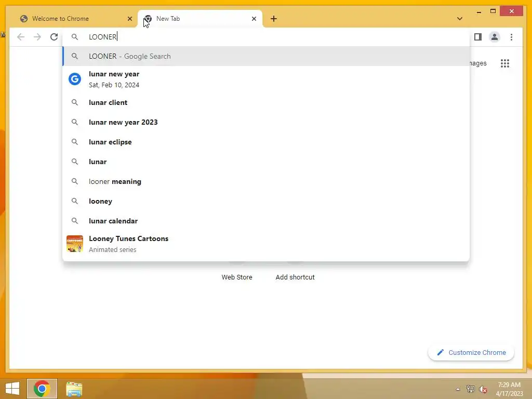The image size is (532, 399).
Task: Open the taskbar clock and date
Action: (x=509, y=389)
